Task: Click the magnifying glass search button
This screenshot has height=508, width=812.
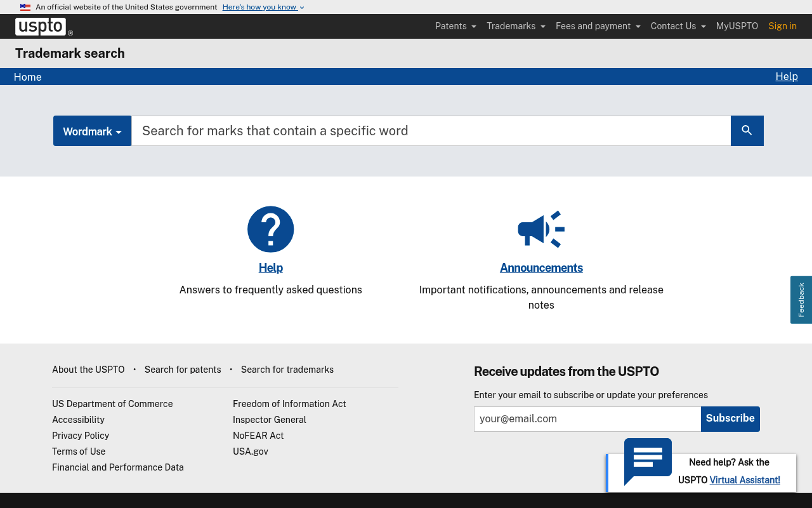Action: [x=747, y=131]
